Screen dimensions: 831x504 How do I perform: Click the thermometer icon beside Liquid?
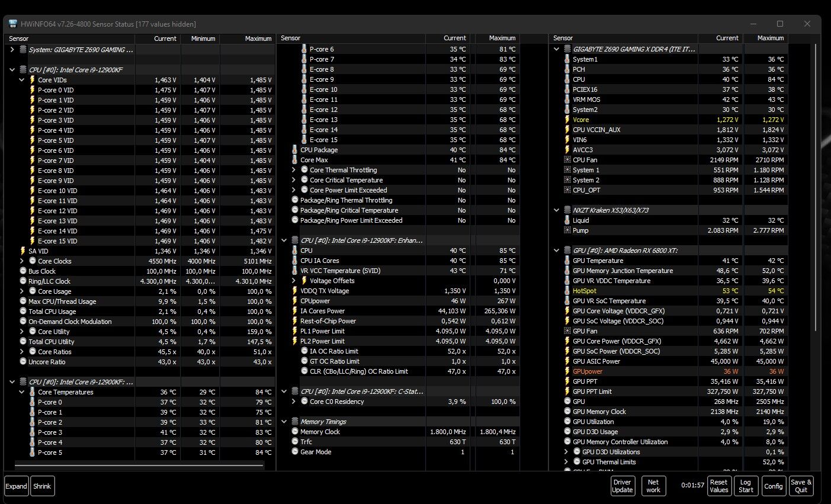pos(567,220)
